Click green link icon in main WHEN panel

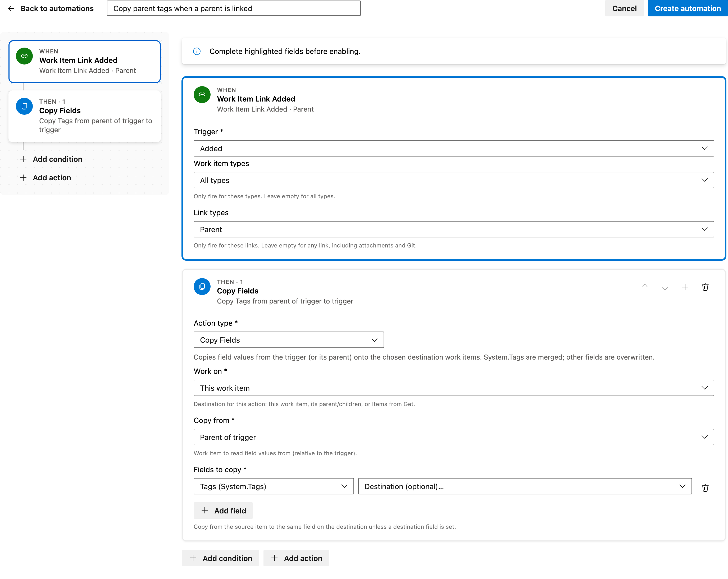[x=202, y=94]
